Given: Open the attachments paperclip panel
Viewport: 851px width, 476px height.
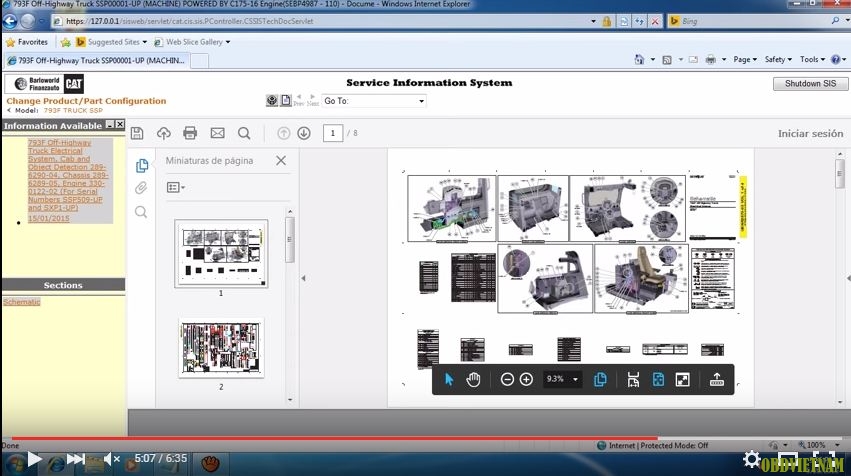Looking at the screenshot, I should [141, 188].
